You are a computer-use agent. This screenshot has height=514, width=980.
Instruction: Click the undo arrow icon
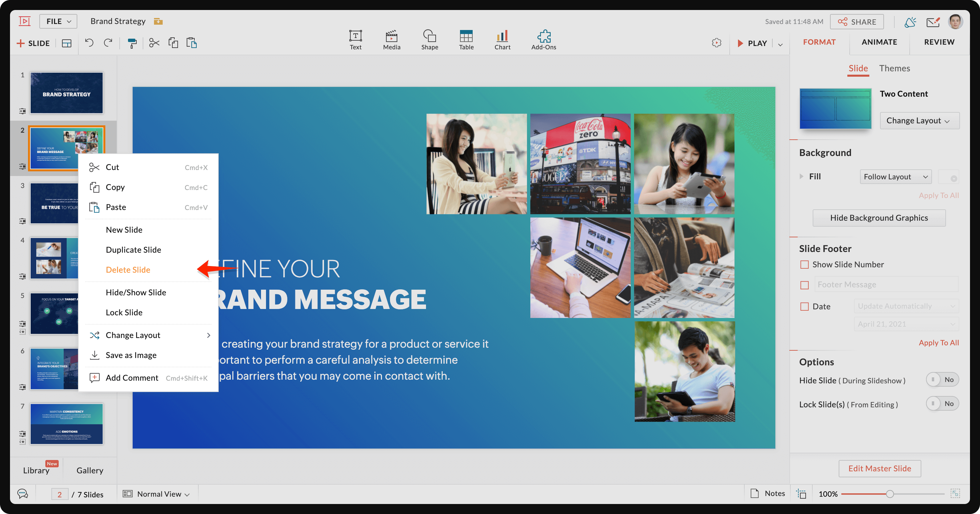coord(89,43)
